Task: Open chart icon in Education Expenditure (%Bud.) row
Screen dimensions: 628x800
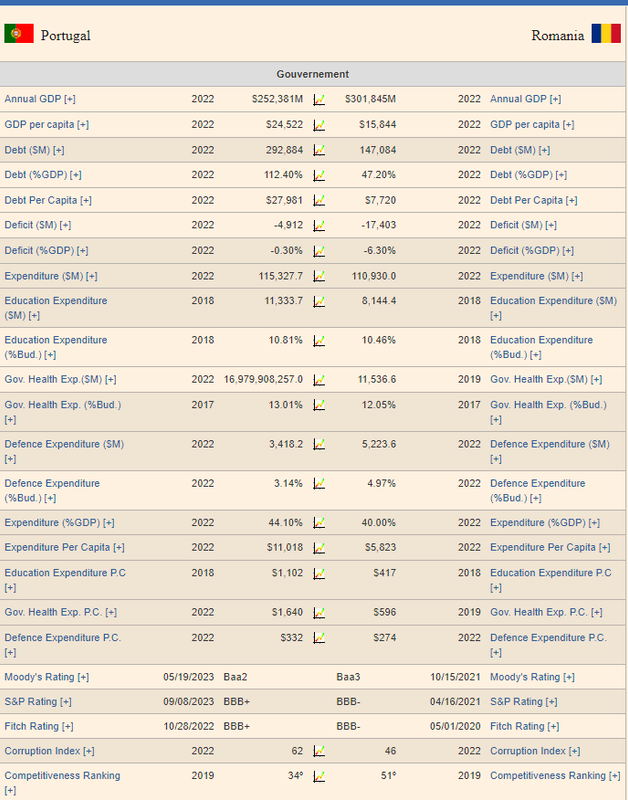Action: click(319, 340)
